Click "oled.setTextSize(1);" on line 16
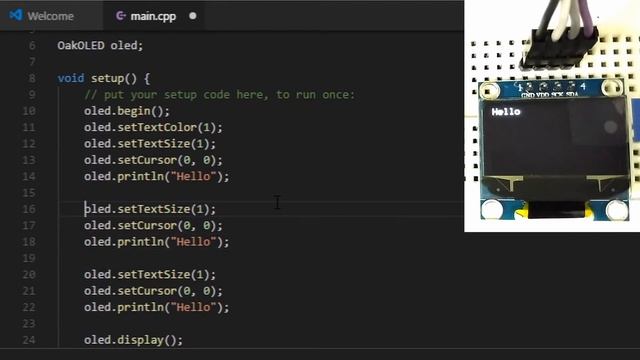Screen dimensions: 640x360 click(150, 209)
